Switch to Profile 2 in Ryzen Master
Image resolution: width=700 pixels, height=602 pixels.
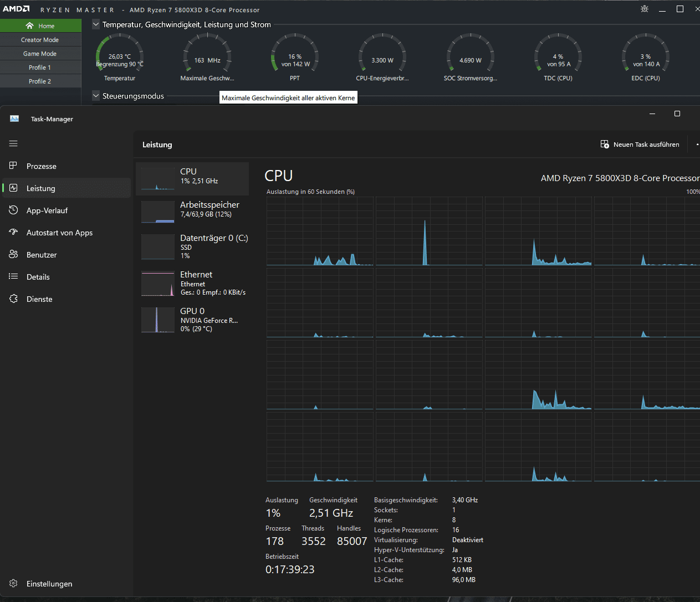(x=40, y=81)
